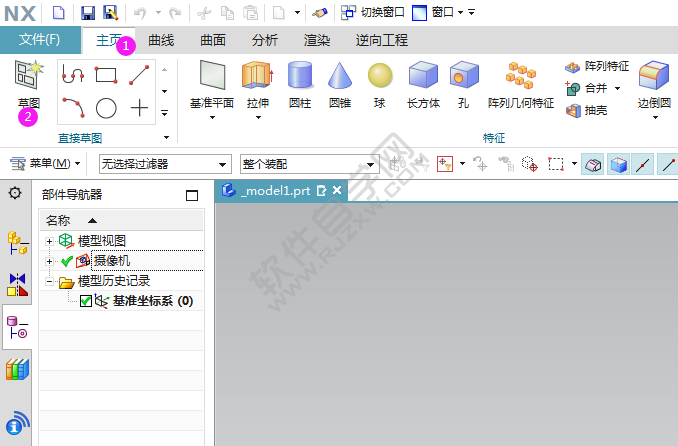The image size is (678, 446).
Task: Select the Rectangle sketch tool
Action: pyautogui.click(x=106, y=74)
